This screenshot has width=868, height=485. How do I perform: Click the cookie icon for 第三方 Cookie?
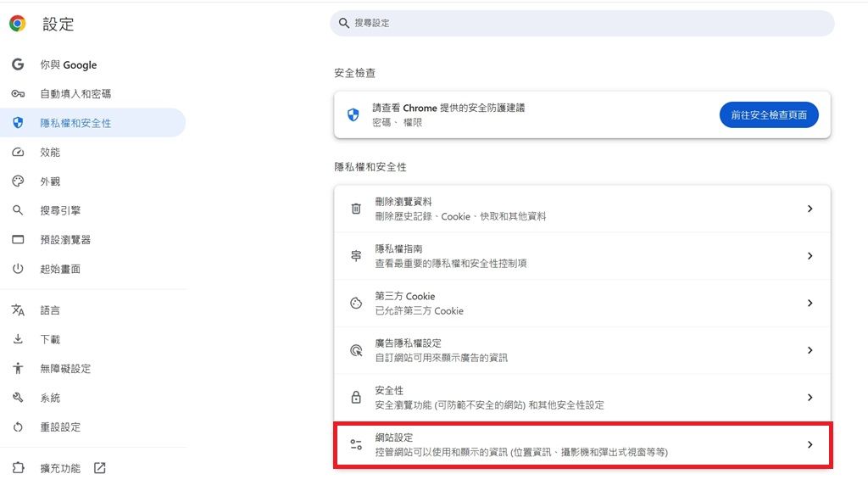point(356,303)
